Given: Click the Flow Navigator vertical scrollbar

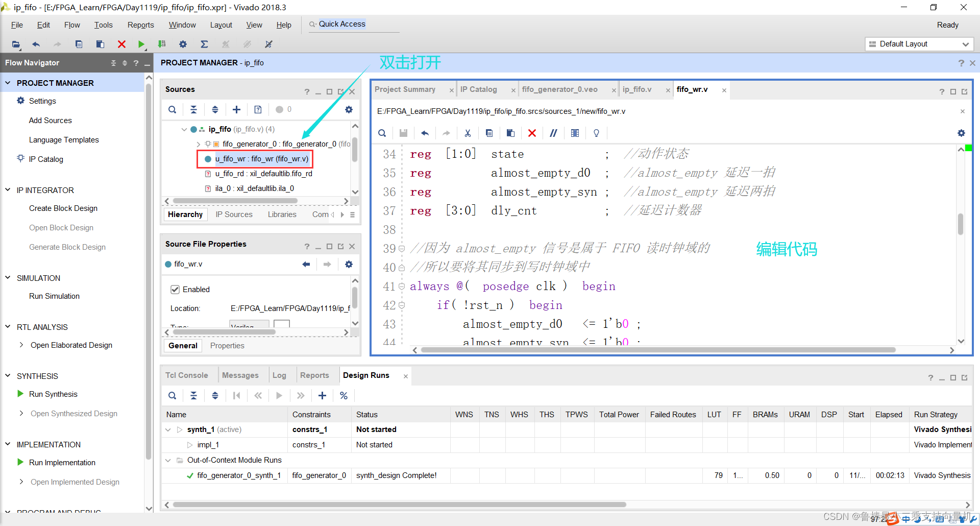Looking at the screenshot, I should coord(149,271).
